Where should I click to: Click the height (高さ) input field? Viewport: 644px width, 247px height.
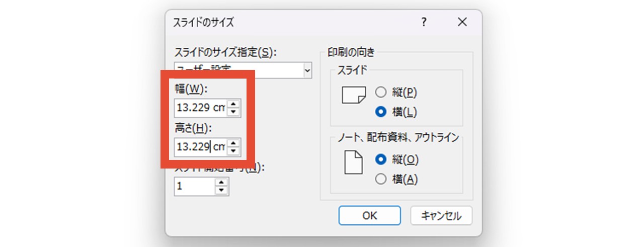point(200,147)
